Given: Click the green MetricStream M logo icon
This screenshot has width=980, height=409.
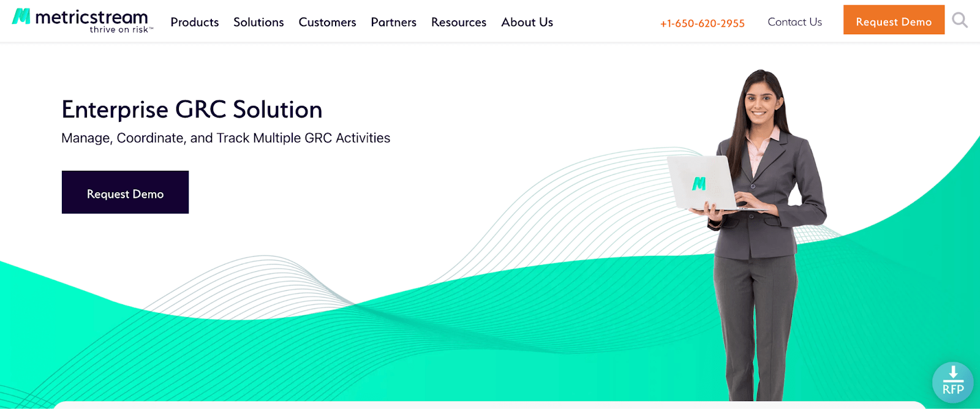Looking at the screenshot, I should point(21,17).
